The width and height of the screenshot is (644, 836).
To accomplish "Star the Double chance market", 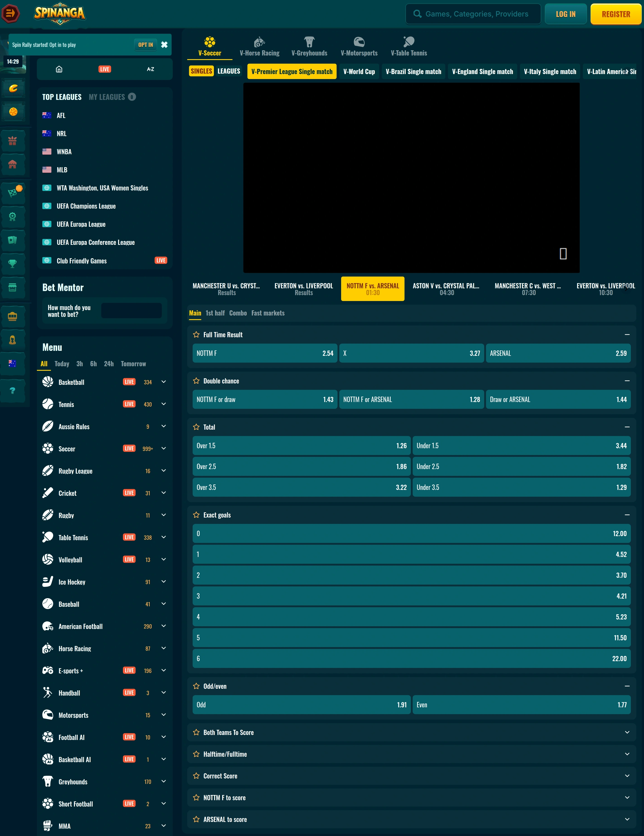I will 196,381.
